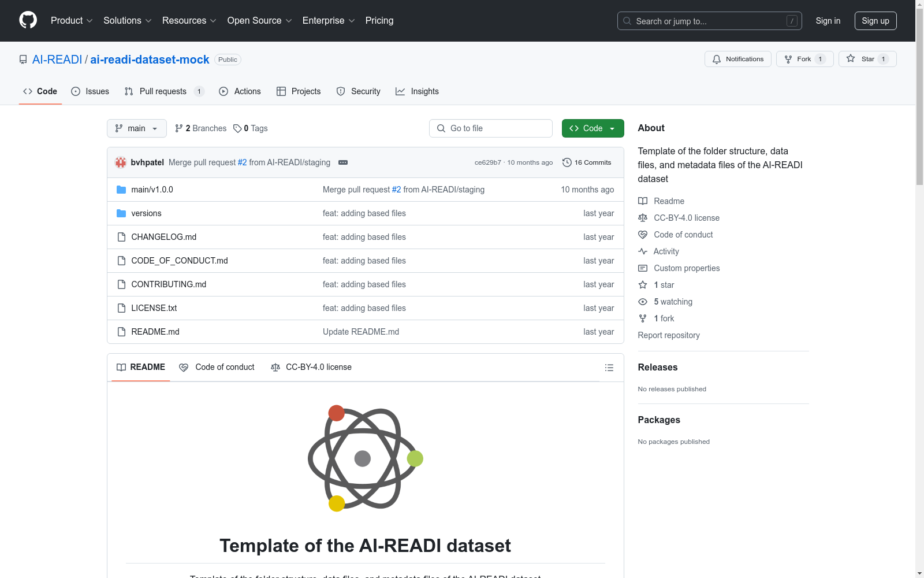The image size is (924, 578).
Task: Open README outline list icon
Action: 609,368
